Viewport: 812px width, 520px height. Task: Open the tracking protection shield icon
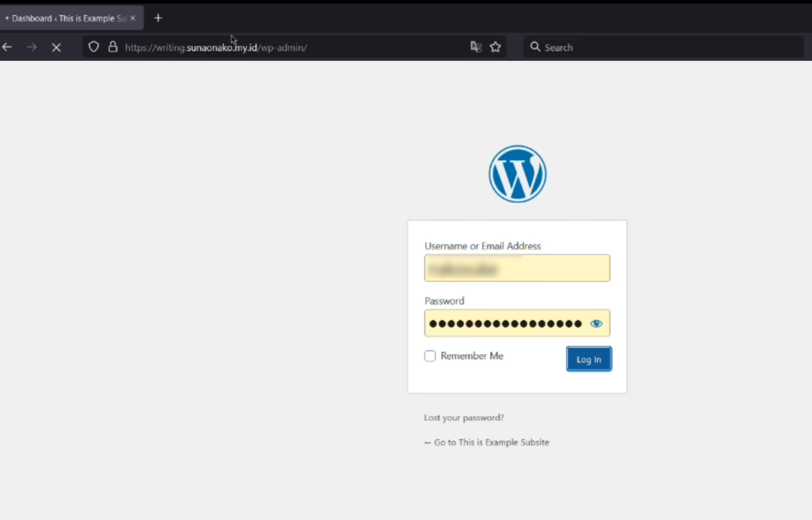click(94, 47)
